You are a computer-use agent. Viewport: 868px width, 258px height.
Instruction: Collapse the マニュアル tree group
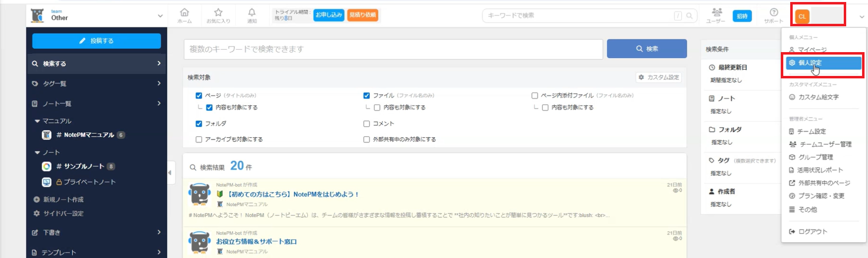coord(37,121)
